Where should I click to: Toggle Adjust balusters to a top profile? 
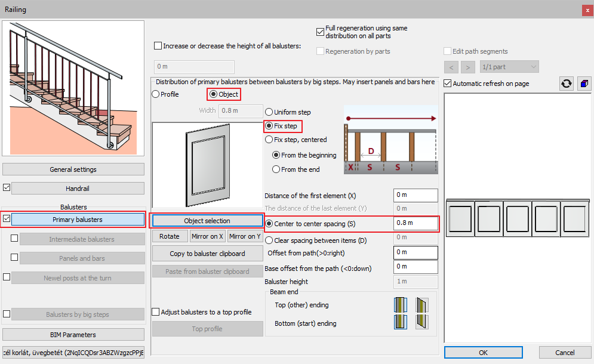156,312
